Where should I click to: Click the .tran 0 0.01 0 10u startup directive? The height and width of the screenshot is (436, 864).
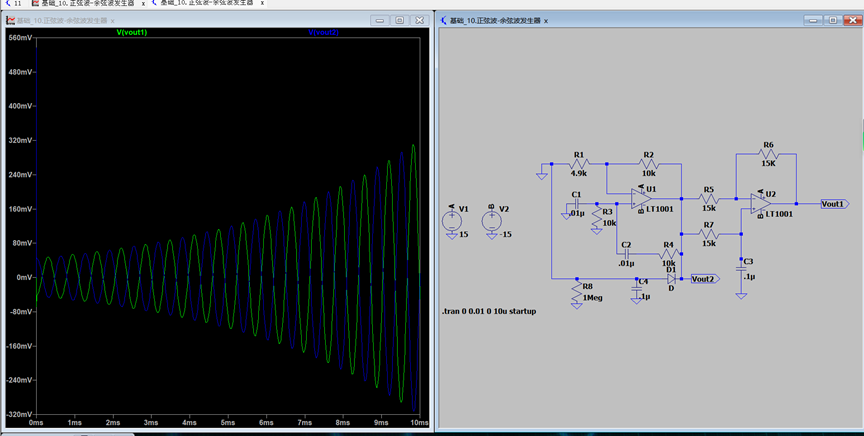click(489, 311)
